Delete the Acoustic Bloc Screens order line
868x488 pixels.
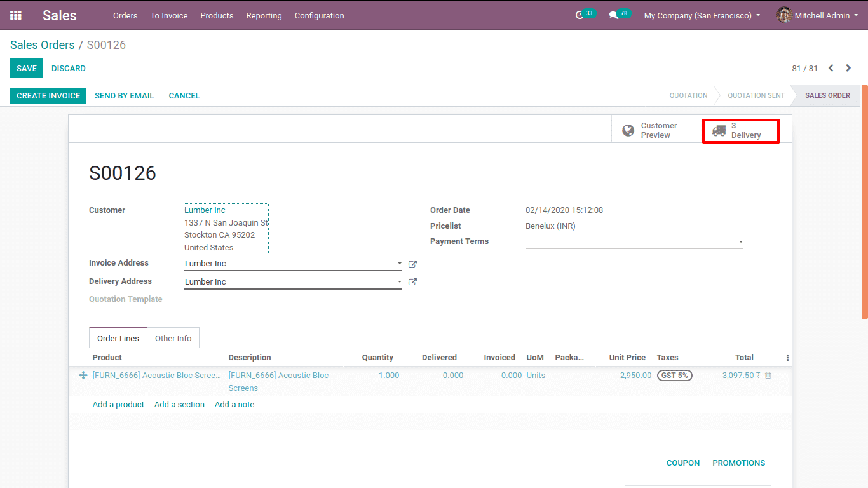(x=768, y=376)
